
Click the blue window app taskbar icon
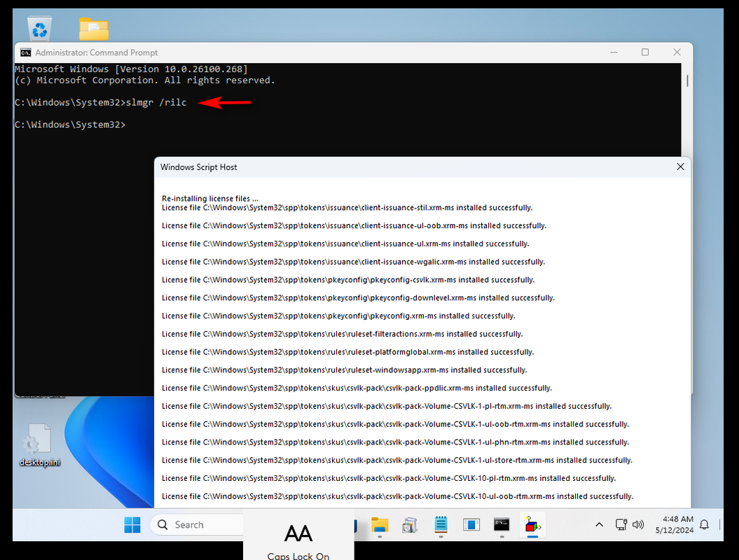471,525
